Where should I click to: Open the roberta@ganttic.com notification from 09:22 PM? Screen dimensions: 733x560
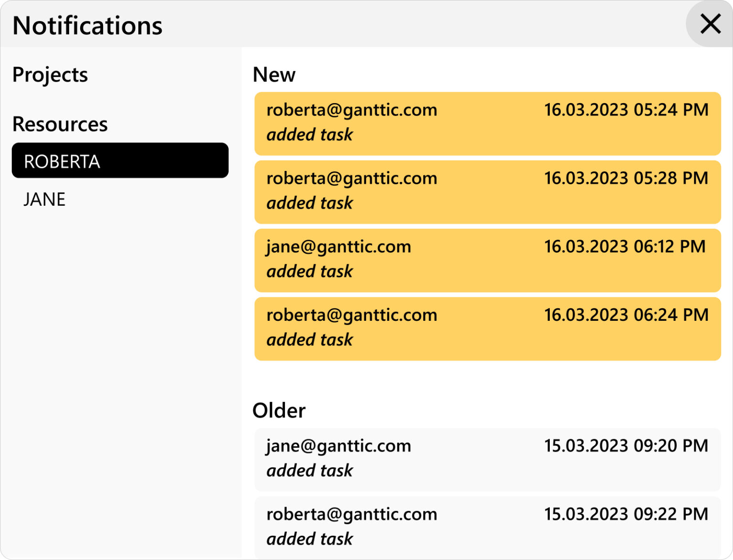(x=488, y=527)
